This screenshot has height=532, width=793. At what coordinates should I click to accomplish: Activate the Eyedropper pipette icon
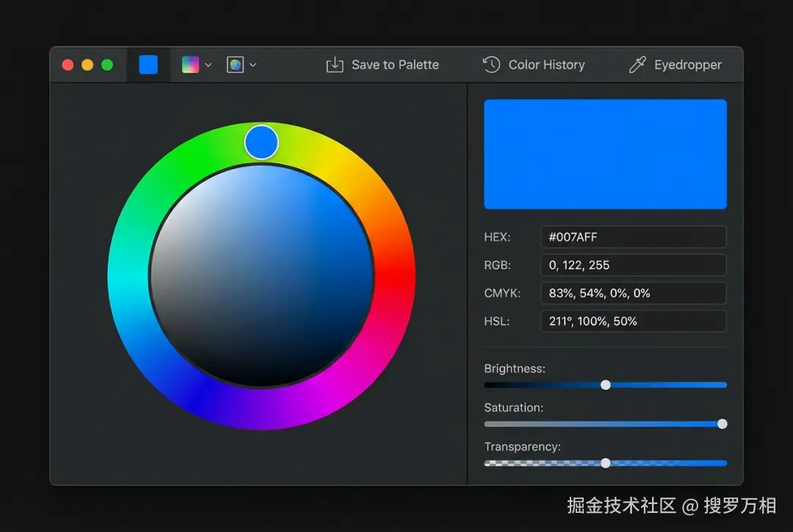pos(637,65)
